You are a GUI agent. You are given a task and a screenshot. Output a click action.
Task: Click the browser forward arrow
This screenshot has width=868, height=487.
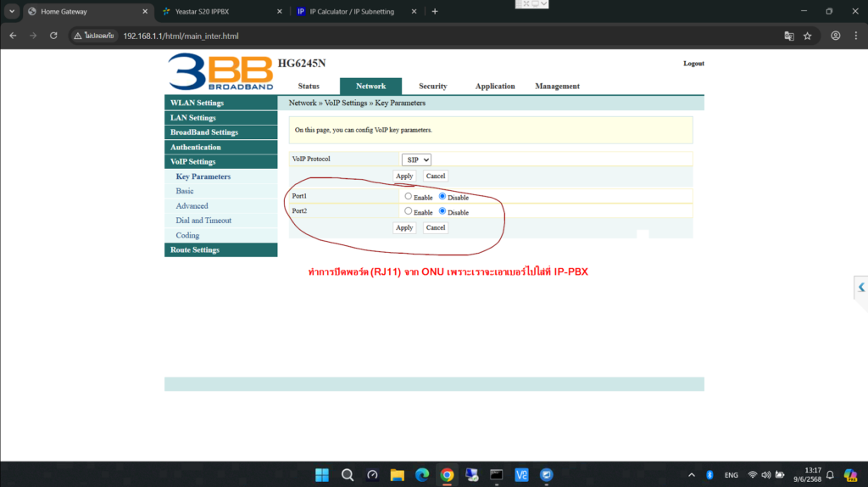click(33, 36)
